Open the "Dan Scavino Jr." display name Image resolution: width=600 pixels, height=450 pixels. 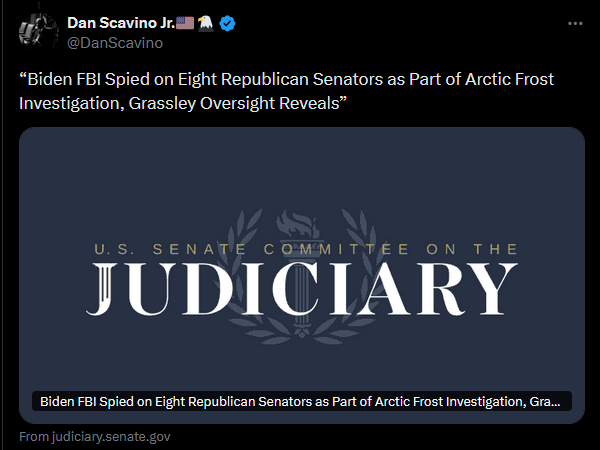(x=120, y=24)
